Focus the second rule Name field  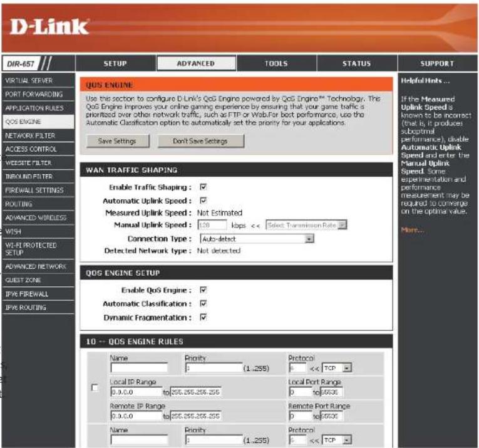[x=139, y=440]
